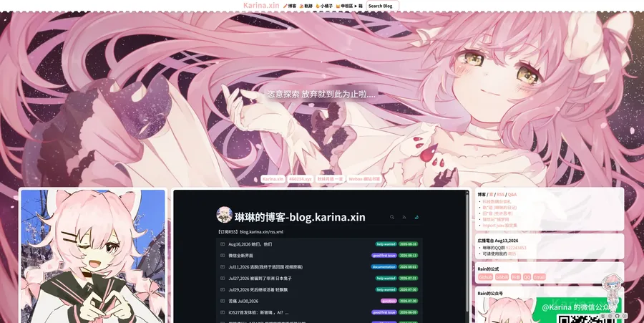Viewport: 644px width, 323px height.
Task: Expand the 箱 dropdown arrow in top navigation
Action: [x=356, y=6]
